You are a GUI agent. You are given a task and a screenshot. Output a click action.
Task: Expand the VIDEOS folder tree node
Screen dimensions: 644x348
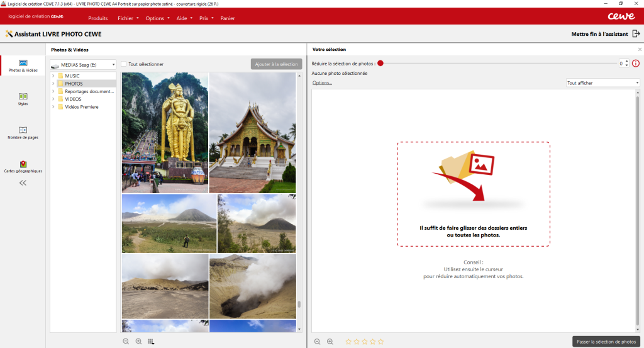coord(53,99)
